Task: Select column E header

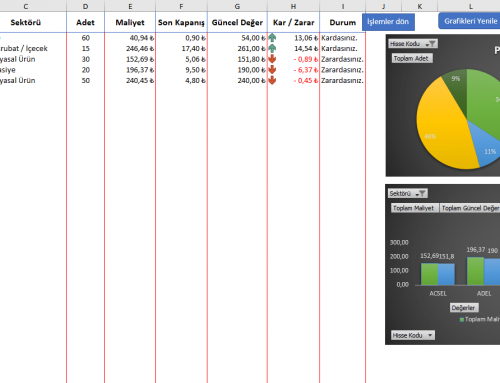Action: tap(130, 6)
